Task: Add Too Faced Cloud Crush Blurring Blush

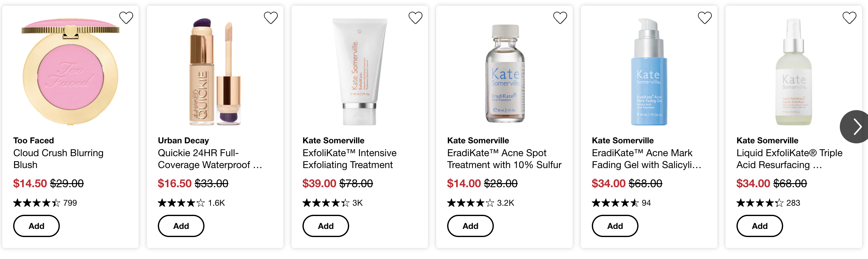Action: click(x=36, y=226)
